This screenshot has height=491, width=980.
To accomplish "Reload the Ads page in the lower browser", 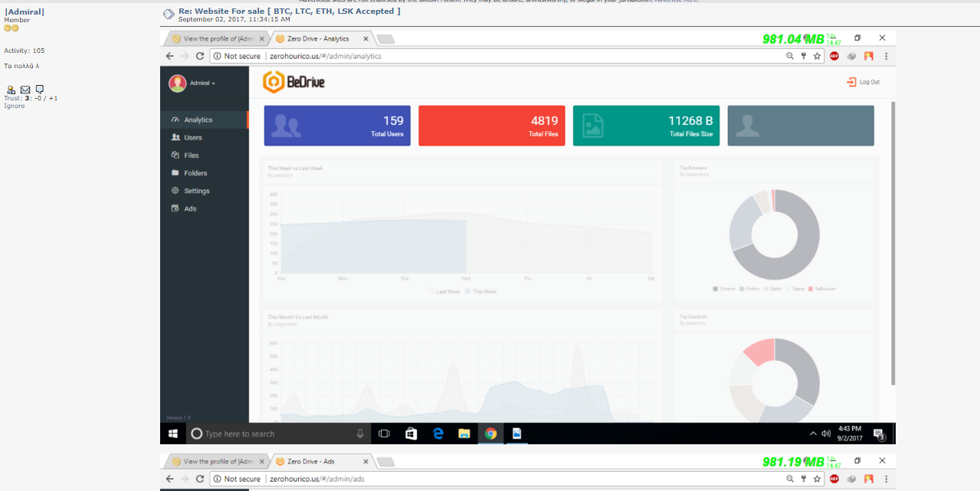I will pyautogui.click(x=200, y=479).
